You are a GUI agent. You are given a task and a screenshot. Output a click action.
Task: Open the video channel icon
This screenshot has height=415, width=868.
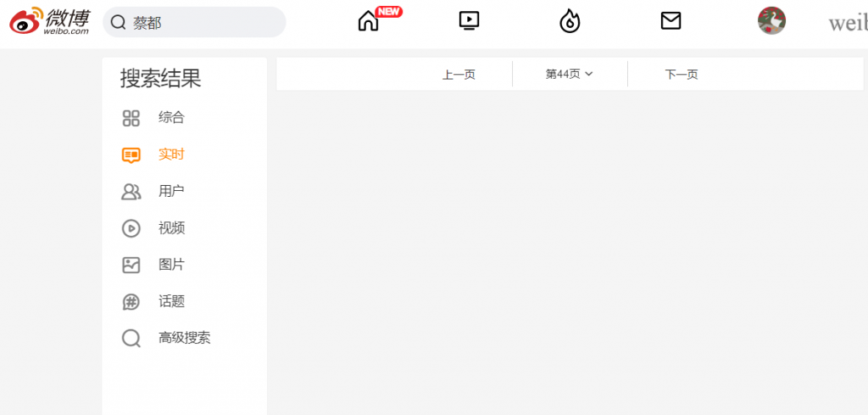coord(469,21)
